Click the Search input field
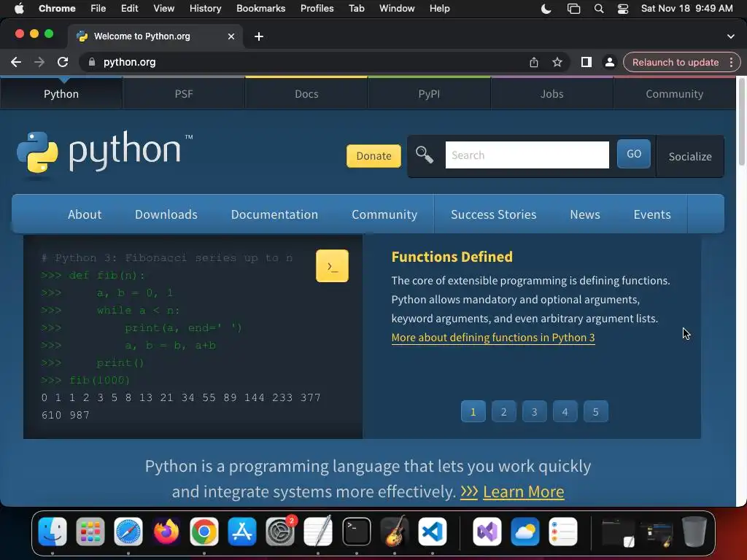The image size is (747, 560). pos(527,155)
